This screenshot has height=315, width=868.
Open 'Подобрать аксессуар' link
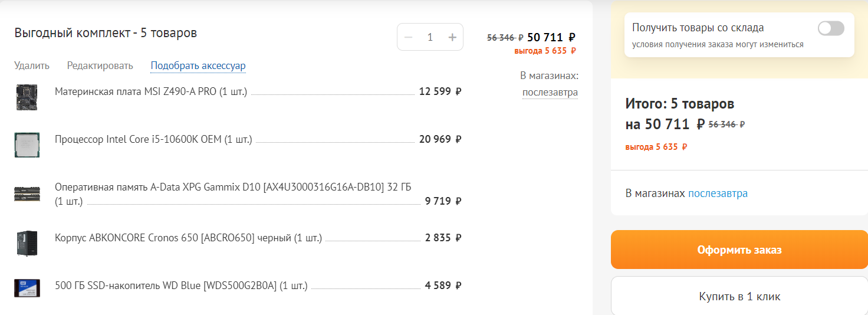[198, 65]
